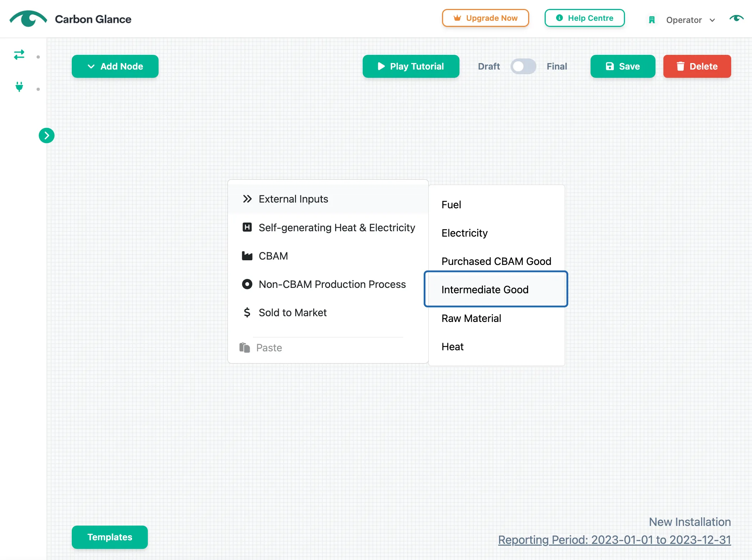Choose Intermediate Good in submenu

pyautogui.click(x=496, y=289)
